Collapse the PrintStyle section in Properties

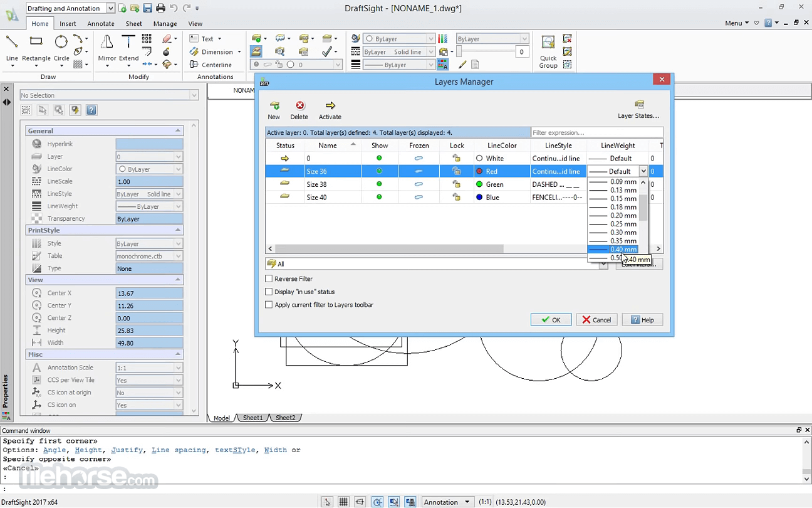(178, 230)
